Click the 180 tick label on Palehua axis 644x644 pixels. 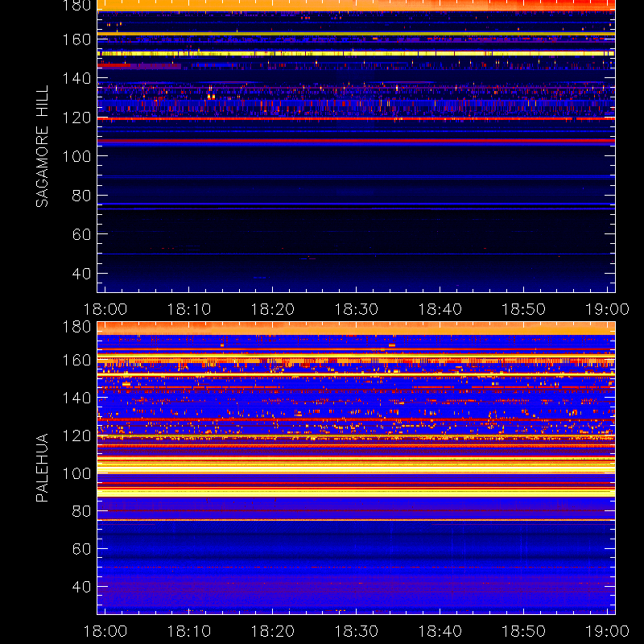(76, 327)
